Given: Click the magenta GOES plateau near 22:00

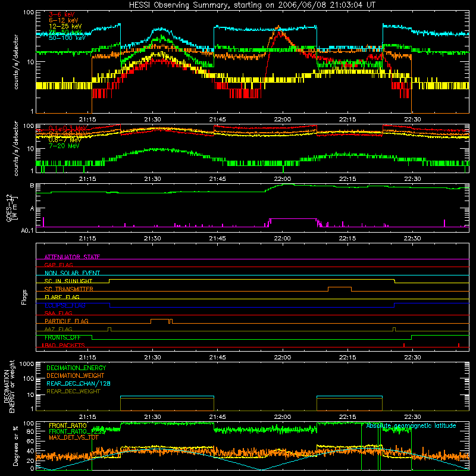Looking at the screenshot, I should (x=293, y=218).
